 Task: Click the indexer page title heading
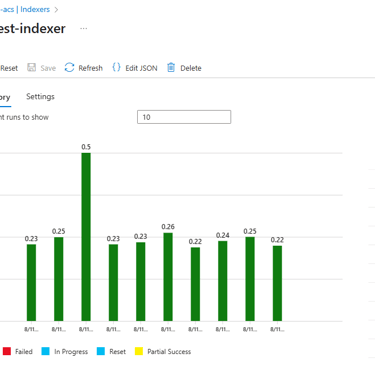[x=33, y=29]
